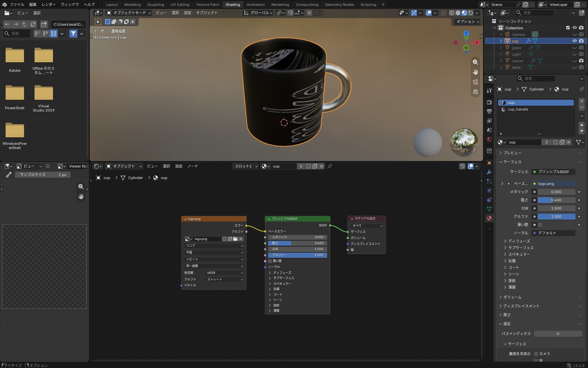Open the Object Data mesh properties tab
588x368 pixels.
coord(489,209)
